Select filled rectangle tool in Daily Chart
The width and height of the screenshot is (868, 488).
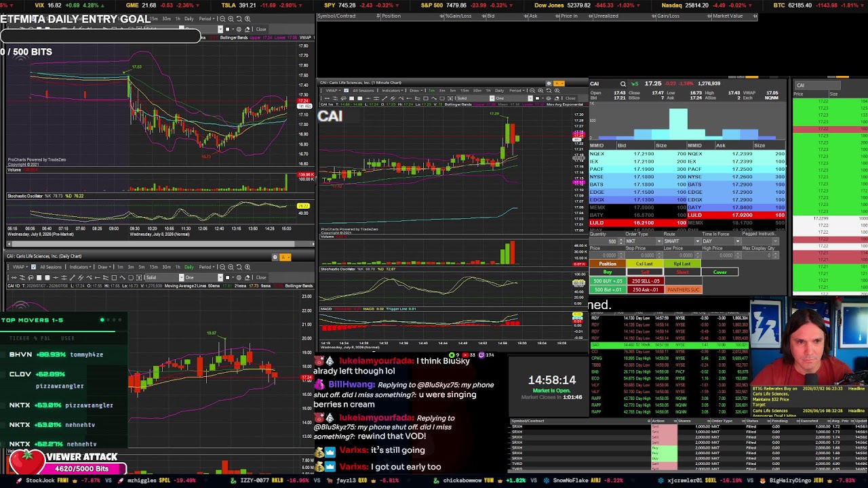click(39, 277)
